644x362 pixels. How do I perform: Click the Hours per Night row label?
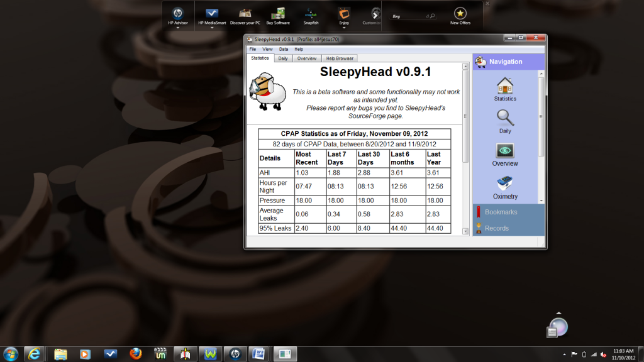click(273, 186)
